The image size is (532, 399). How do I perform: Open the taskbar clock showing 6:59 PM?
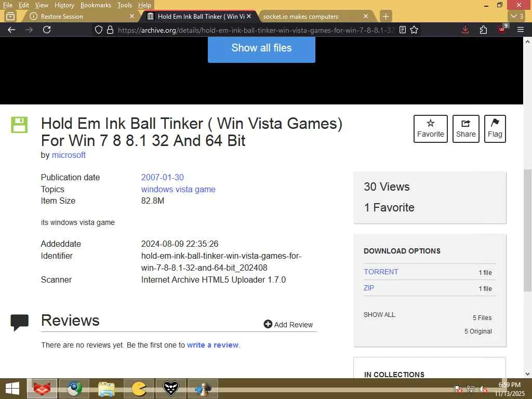click(x=510, y=389)
